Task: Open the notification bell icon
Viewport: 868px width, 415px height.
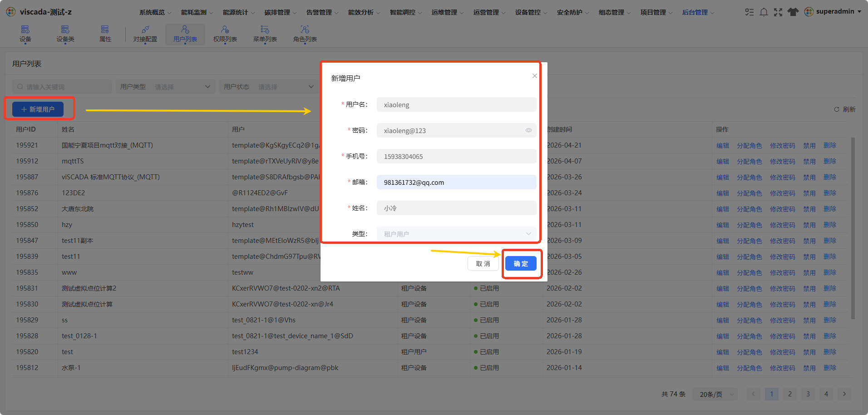Action: point(764,12)
